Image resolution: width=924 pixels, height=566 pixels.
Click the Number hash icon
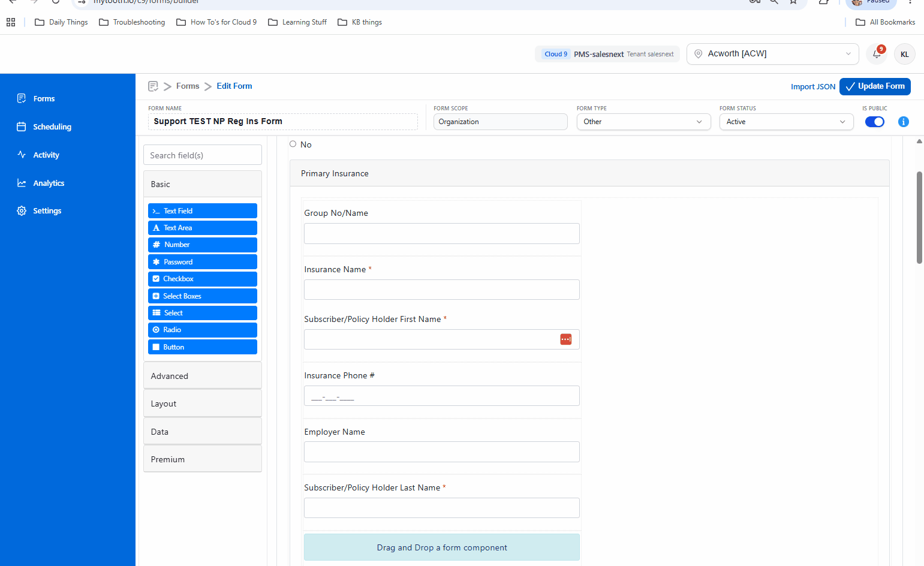coord(156,245)
